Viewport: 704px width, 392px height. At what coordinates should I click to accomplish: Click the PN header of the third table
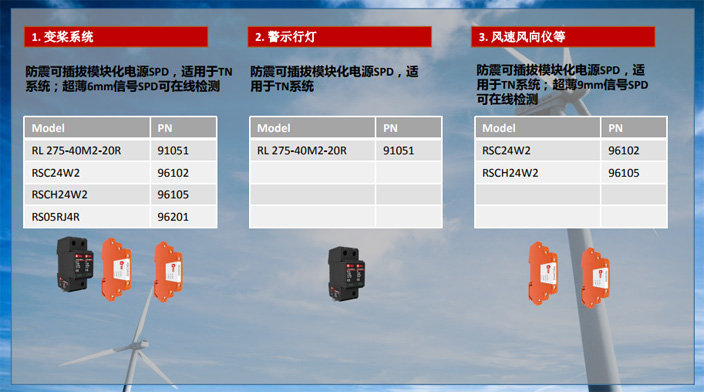coord(634,128)
